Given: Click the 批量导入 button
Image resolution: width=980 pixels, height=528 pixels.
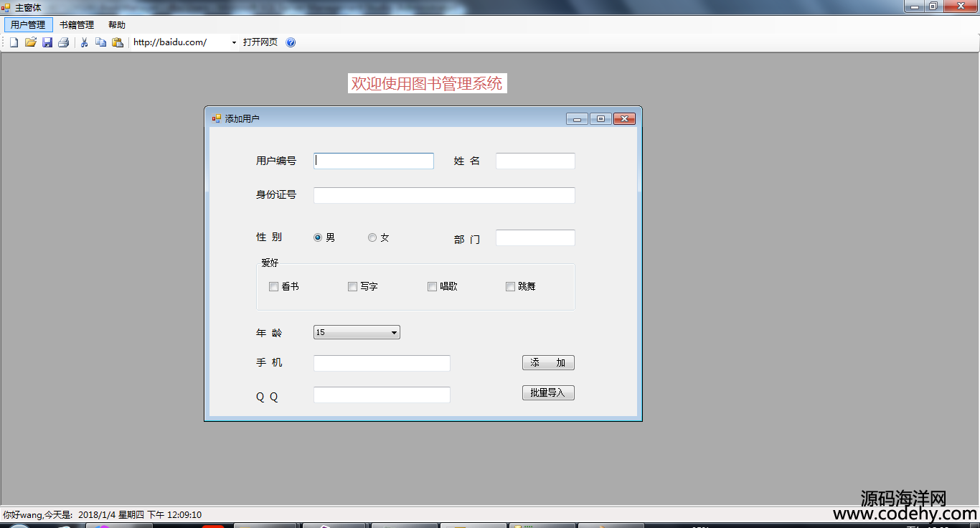Looking at the screenshot, I should [548, 392].
